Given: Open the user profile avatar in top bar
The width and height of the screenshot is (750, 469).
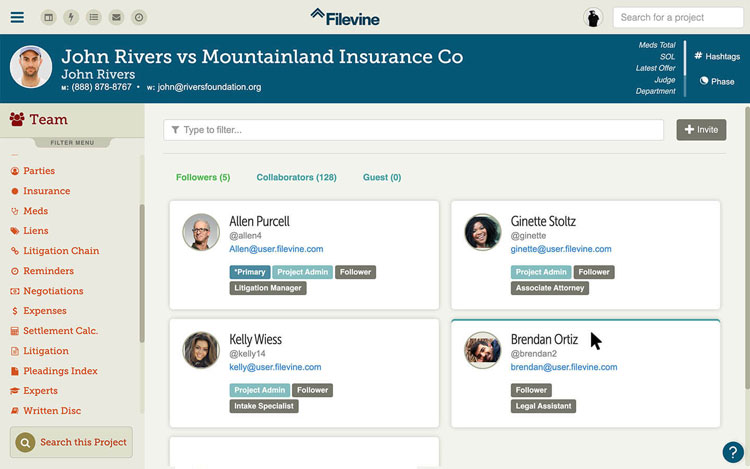Looking at the screenshot, I should [593, 17].
